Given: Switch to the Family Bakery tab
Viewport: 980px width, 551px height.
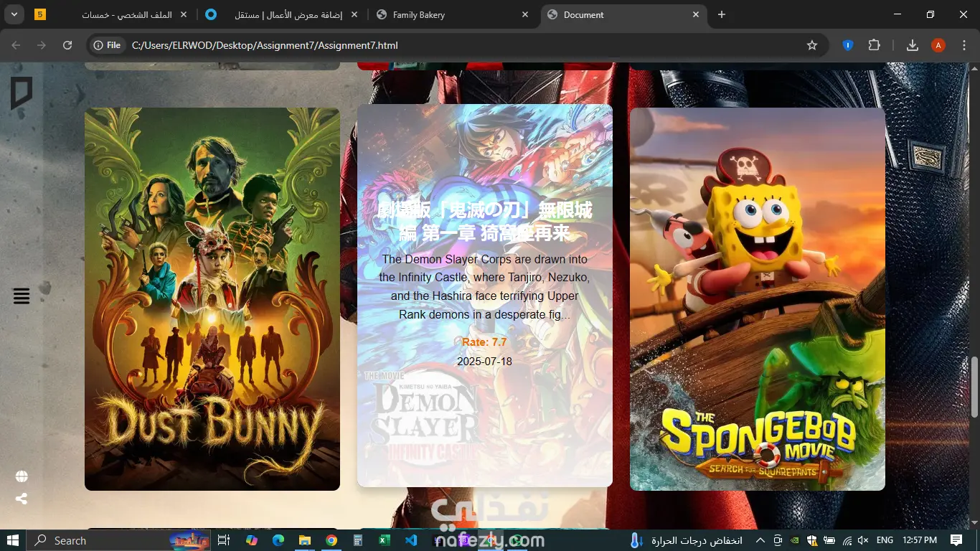Looking at the screenshot, I should 453,14.
